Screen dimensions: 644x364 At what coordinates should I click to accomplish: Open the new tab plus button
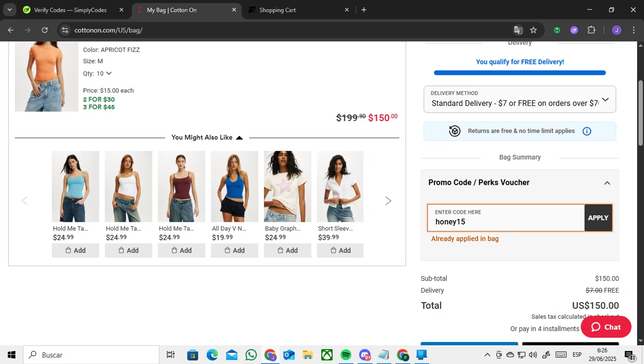coord(364,10)
